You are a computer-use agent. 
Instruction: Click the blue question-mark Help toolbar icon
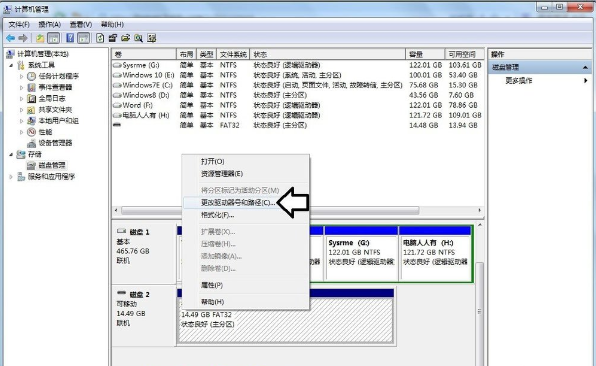click(70, 38)
